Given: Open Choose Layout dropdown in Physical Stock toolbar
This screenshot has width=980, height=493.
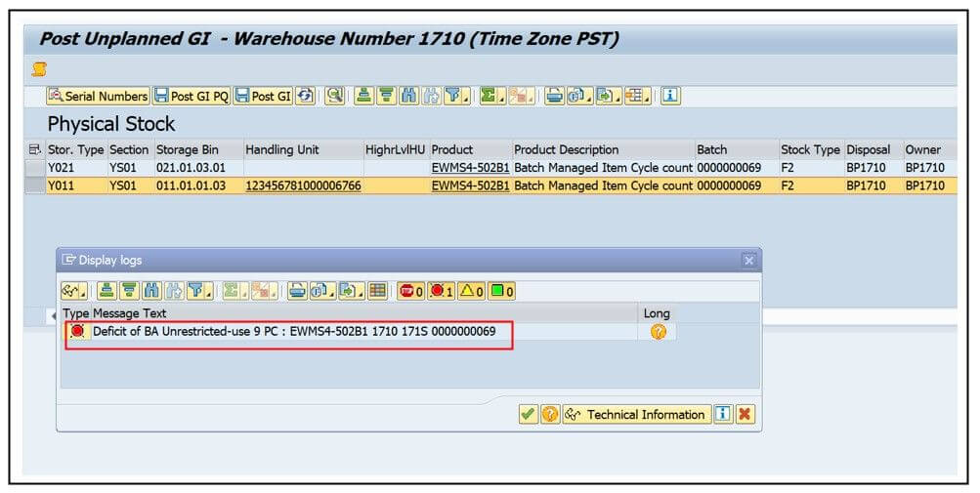Looking at the screenshot, I should 637,96.
